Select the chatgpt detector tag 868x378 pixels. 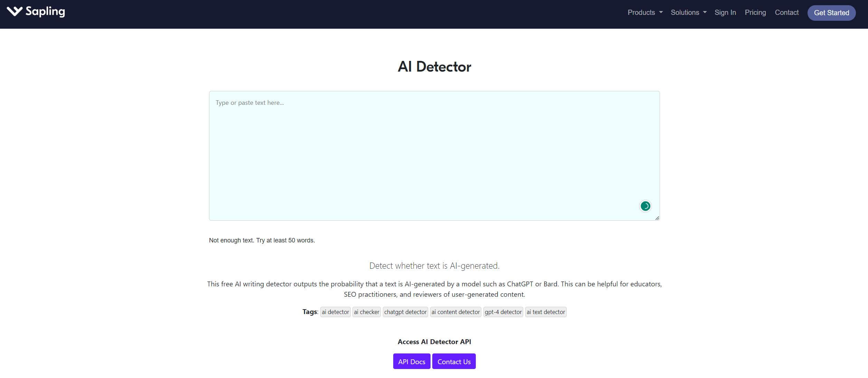[x=405, y=312]
